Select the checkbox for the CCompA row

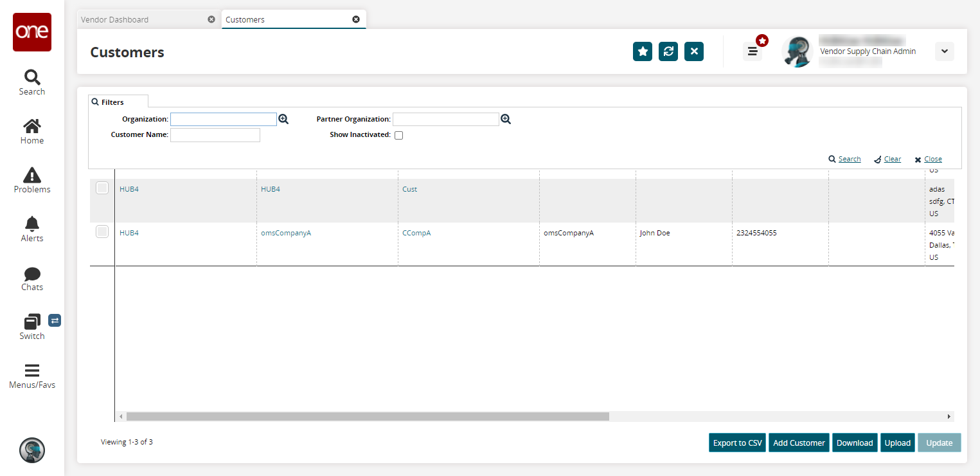102,232
